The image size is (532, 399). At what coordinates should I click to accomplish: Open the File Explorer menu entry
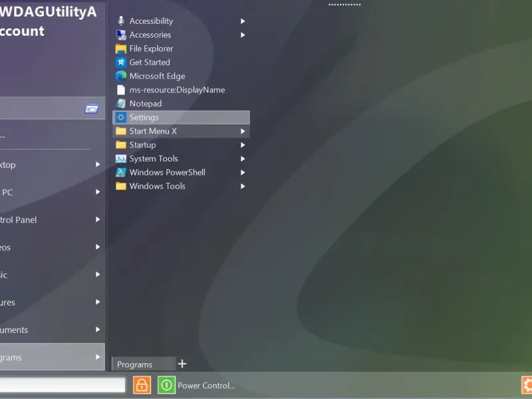click(x=181, y=49)
